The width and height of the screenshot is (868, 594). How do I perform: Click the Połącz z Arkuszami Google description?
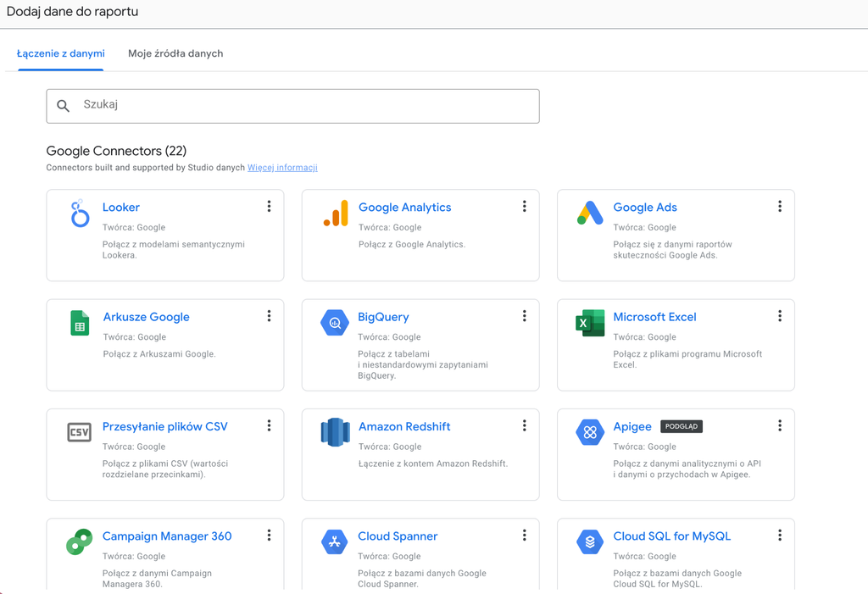pos(159,354)
